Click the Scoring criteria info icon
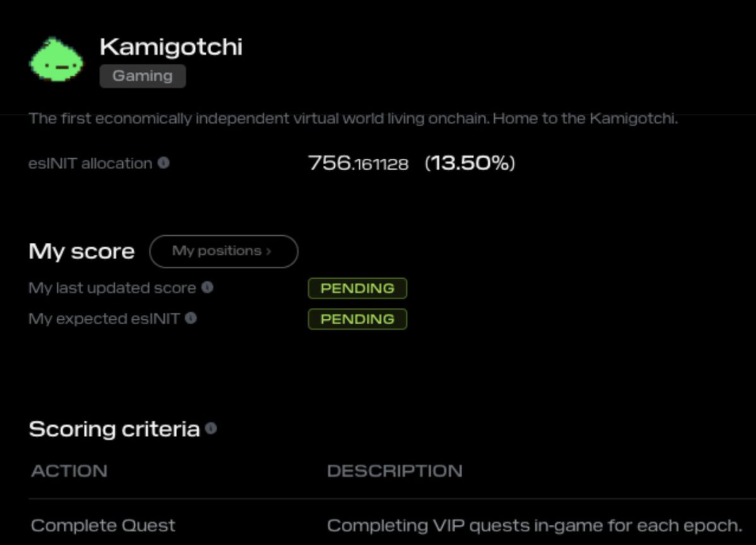The width and height of the screenshot is (756, 545). (x=211, y=428)
